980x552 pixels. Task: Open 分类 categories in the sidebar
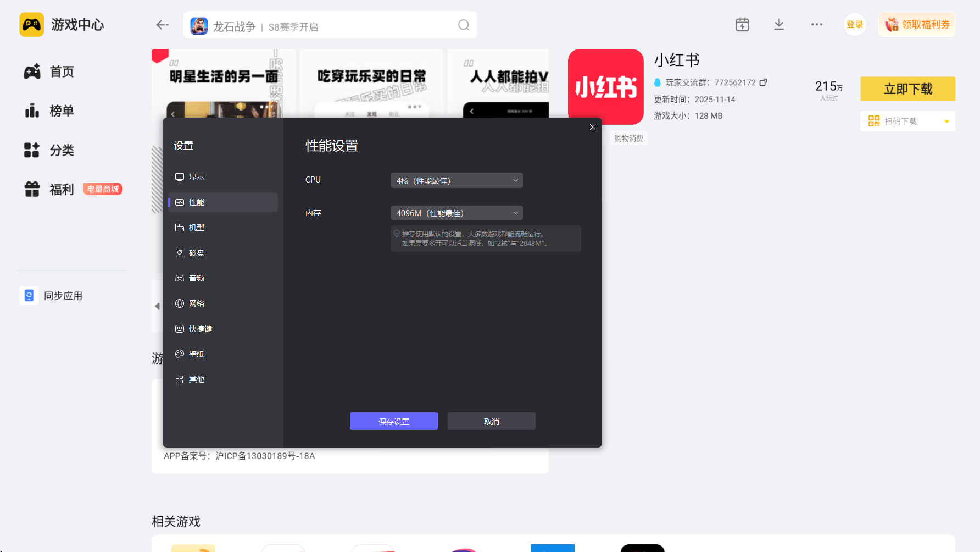[x=49, y=150]
